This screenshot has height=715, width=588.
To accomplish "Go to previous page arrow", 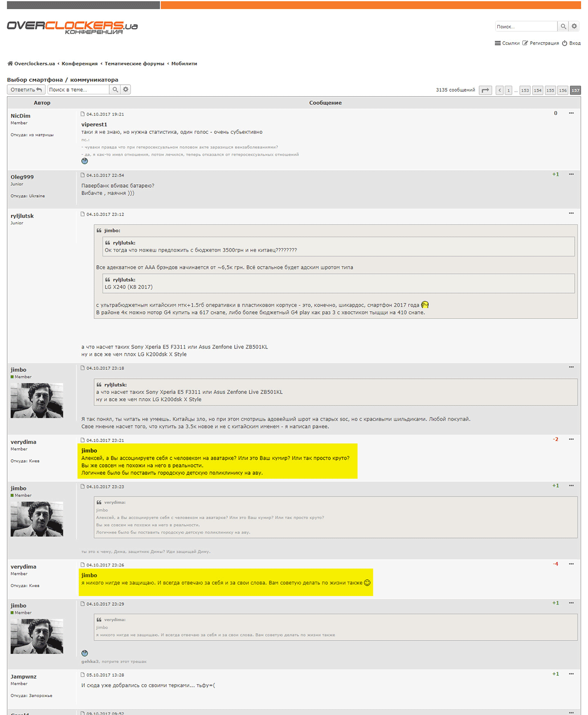I will click(499, 90).
